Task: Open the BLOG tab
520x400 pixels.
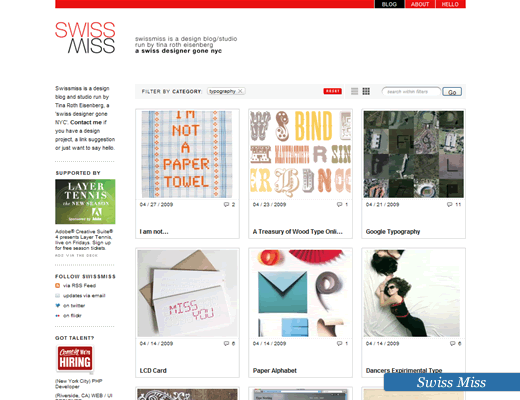Action: point(389,4)
